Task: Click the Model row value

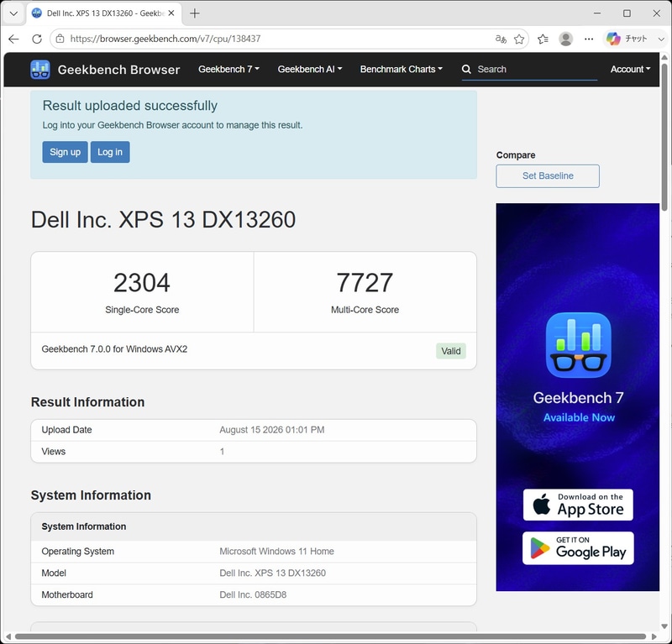Action: [272, 573]
